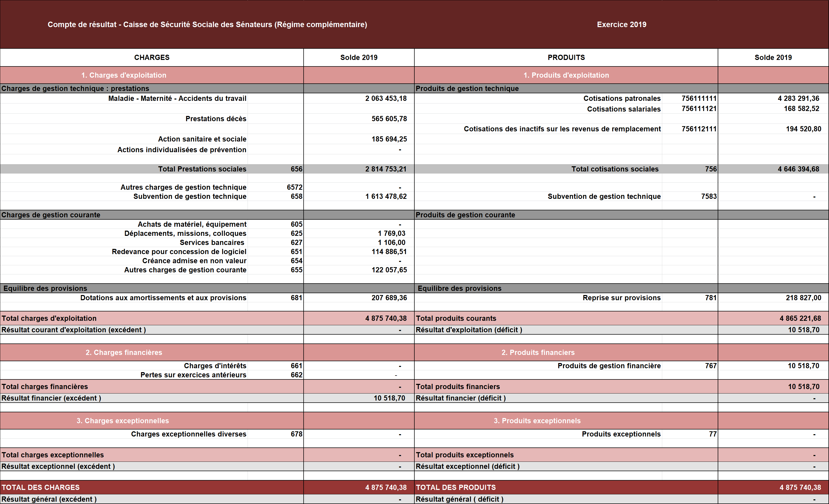Click Cotisations patronales account code 756111111

click(699, 99)
